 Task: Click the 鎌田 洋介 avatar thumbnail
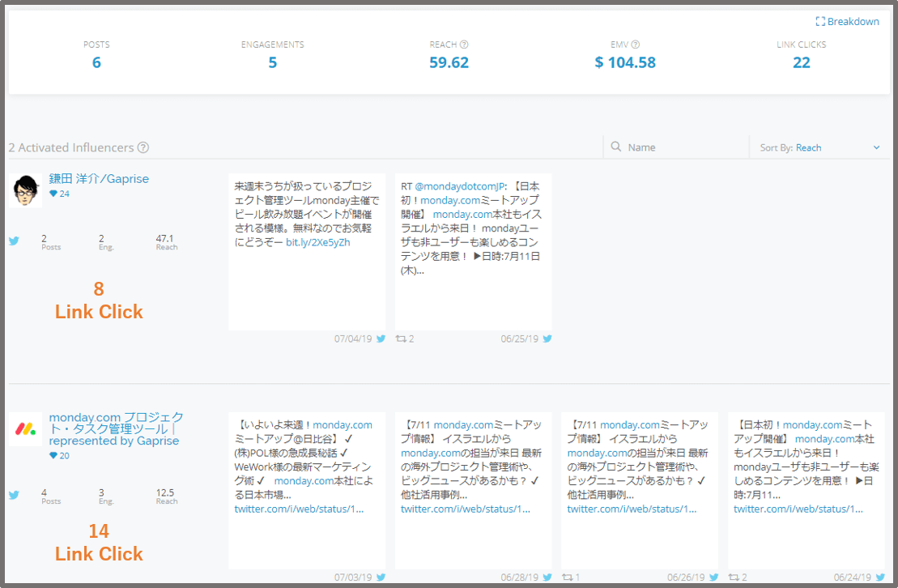(x=25, y=190)
